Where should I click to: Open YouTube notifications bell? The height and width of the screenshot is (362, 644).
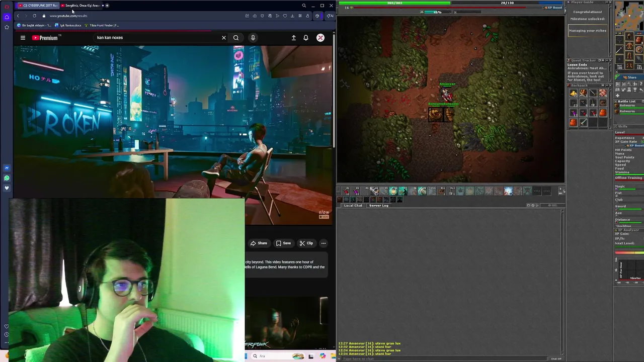pyautogui.click(x=306, y=38)
